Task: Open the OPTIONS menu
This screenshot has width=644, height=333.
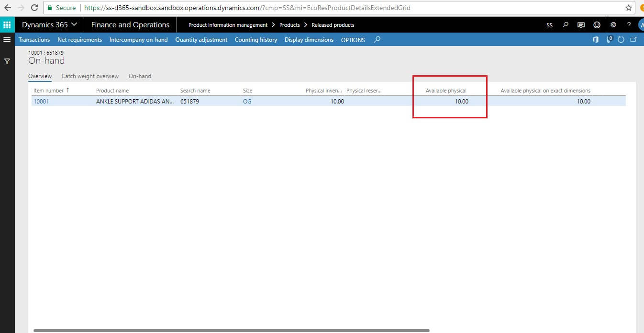Action: [x=353, y=40]
